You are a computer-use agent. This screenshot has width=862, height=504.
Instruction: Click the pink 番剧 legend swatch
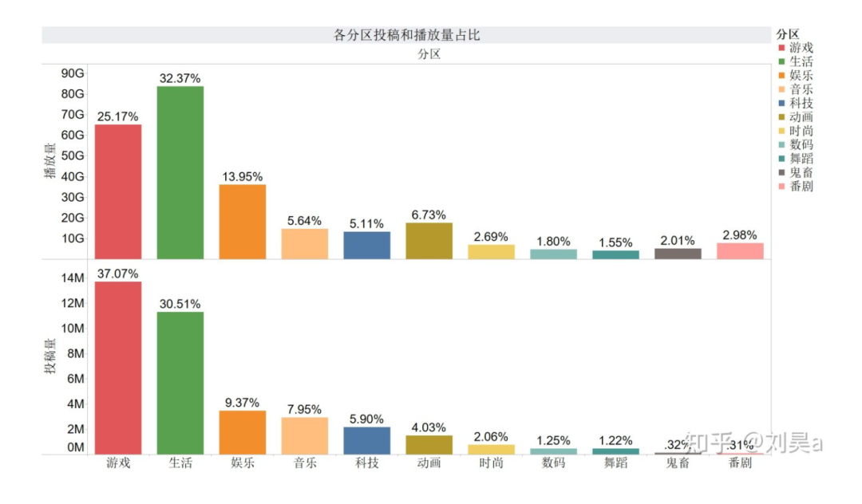coord(781,187)
